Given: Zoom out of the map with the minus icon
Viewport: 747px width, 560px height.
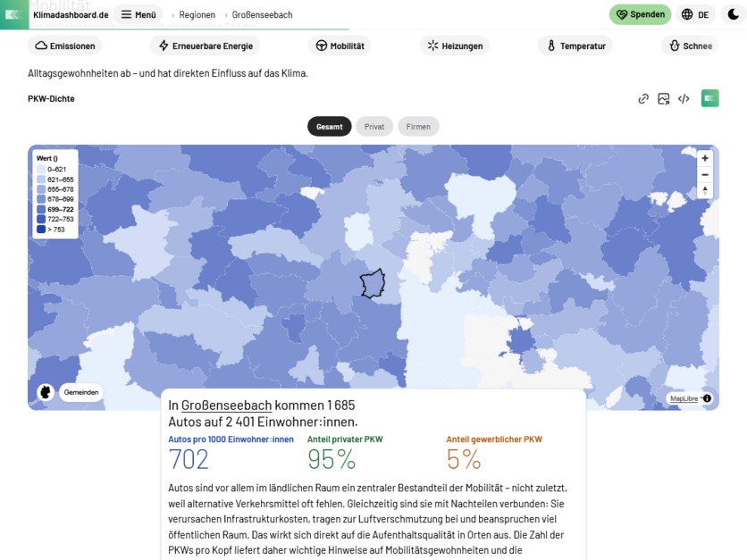Looking at the screenshot, I should (x=705, y=174).
